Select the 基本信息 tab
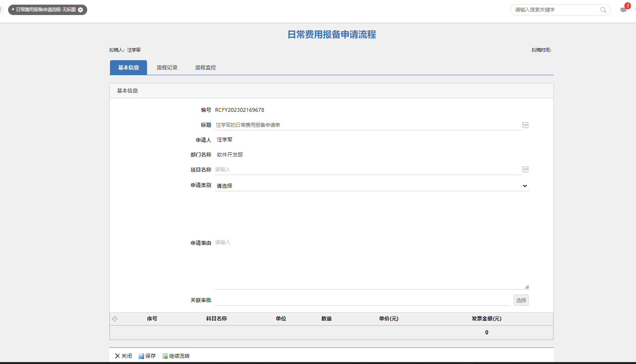The height and width of the screenshot is (364, 636). (x=129, y=67)
